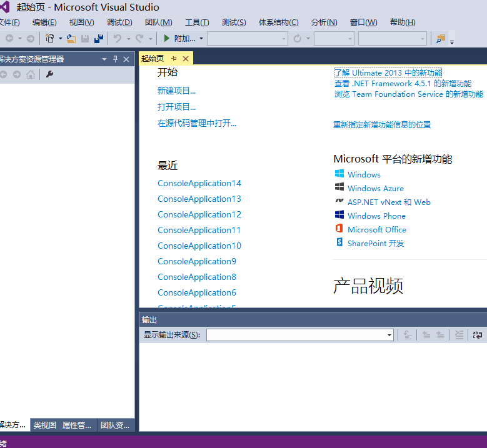Click the Windows Azure logo icon
Image resolution: width=487 pixels, height=448 pixels.
pos(339,187)
